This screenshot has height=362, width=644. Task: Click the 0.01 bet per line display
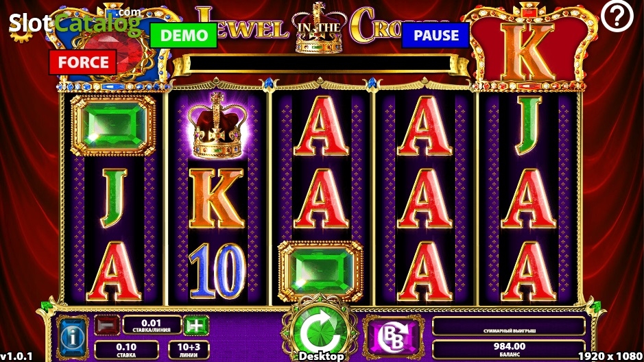(x=152, y=326)
